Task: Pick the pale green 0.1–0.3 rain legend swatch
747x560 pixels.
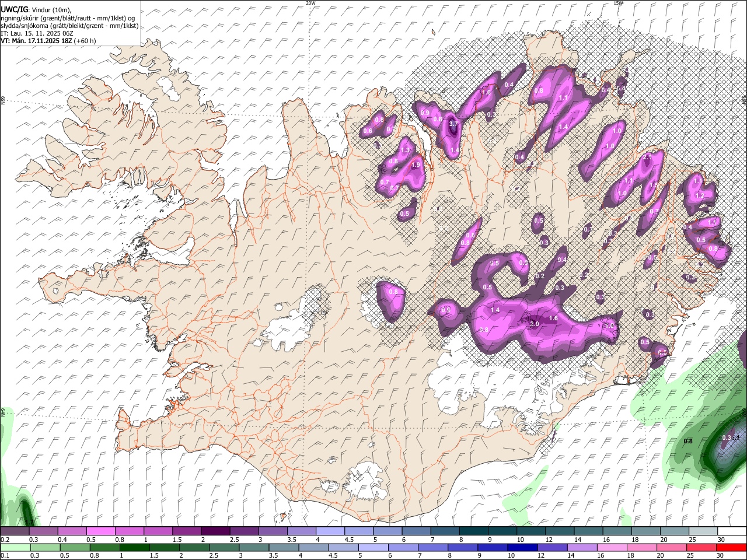Action: [x=15, y=548]
